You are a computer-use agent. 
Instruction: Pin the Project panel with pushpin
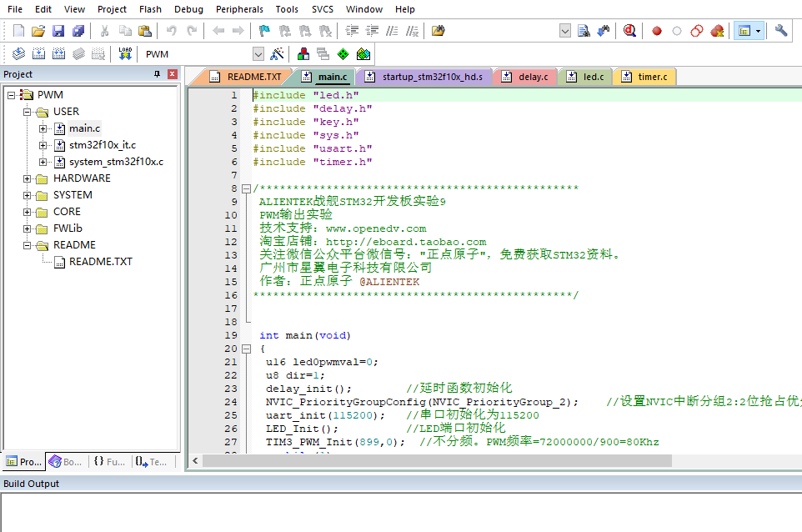point(157,74)
